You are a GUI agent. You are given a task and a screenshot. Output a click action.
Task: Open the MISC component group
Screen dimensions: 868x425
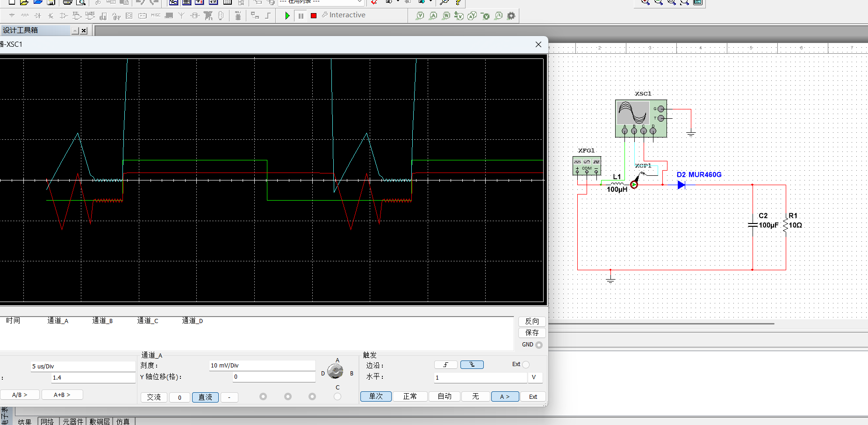(x=156, y=15)
